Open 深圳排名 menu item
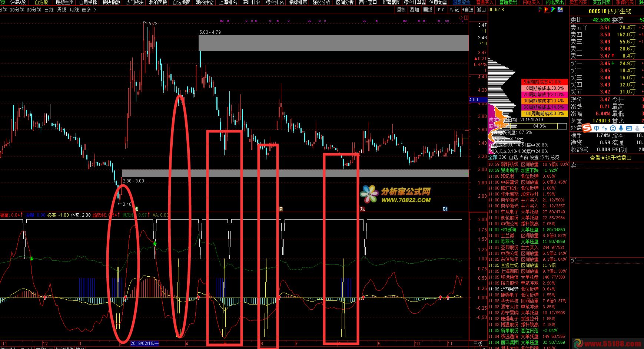 (251, 2)
